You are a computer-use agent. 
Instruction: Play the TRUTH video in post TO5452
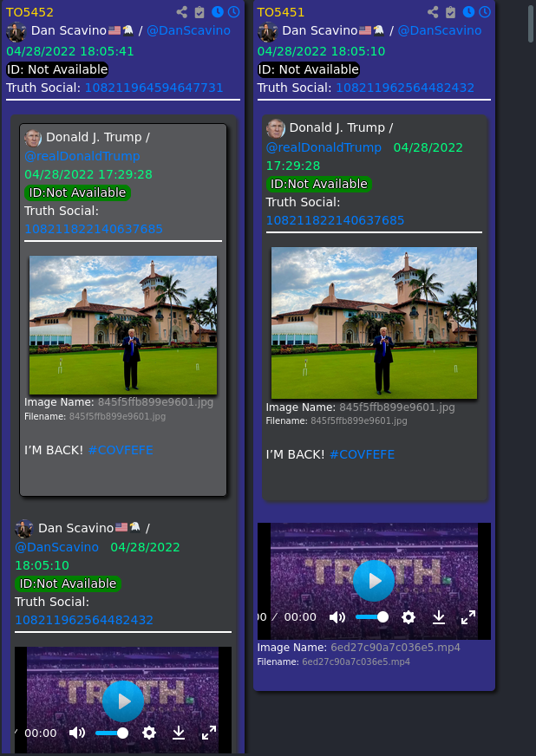pyautogui.click(x=123, y=701)
